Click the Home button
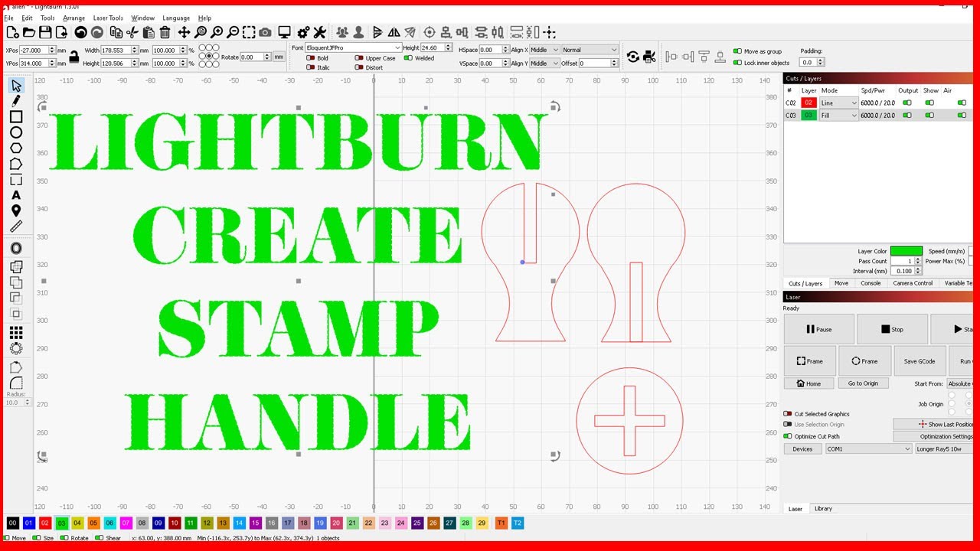 coord(808,383)
